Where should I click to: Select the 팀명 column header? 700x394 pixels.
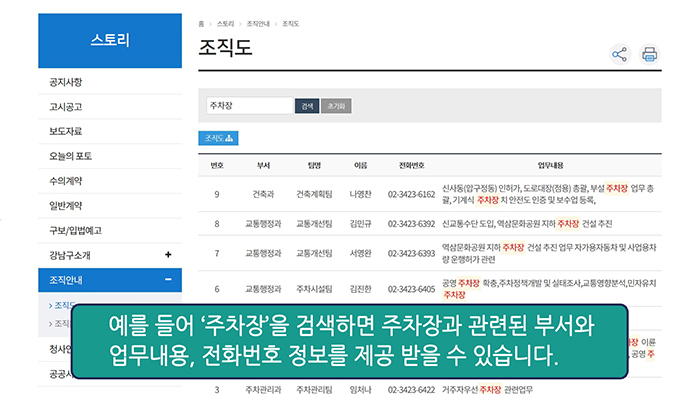pos(314,166)
